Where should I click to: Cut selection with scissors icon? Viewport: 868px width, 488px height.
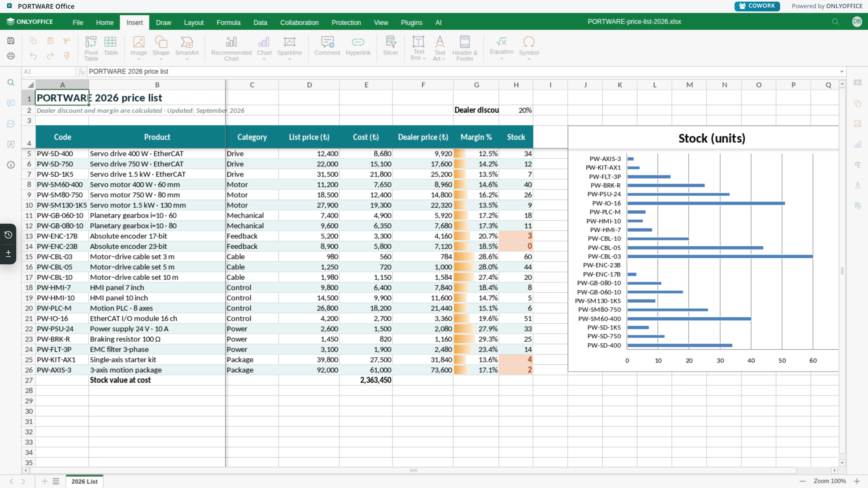(67, 41)
